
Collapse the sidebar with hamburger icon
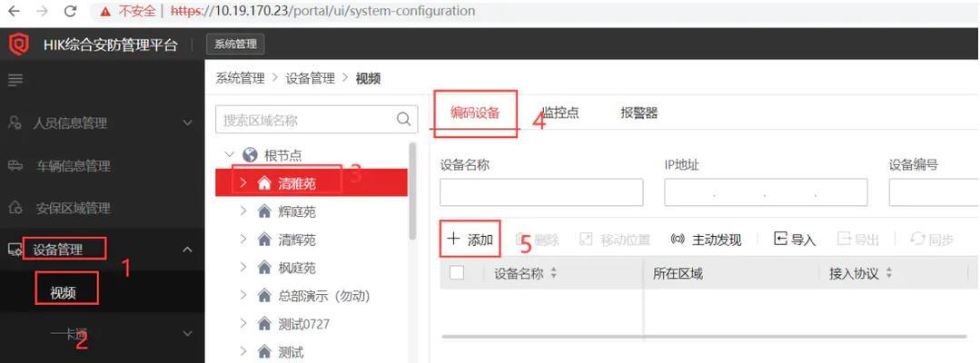[x=15, y=79]
